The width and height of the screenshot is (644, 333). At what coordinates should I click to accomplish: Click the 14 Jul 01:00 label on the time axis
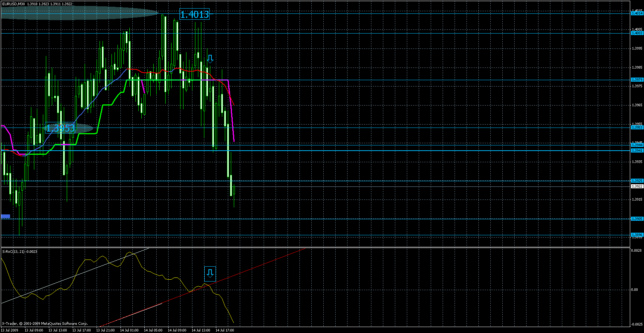pos(129,330)
